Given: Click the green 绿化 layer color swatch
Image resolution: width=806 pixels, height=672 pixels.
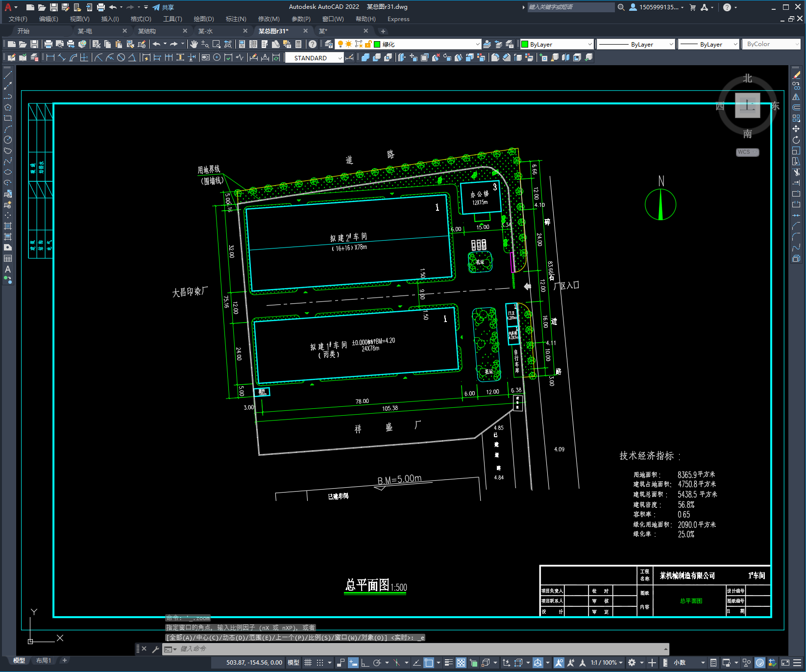Looking at the screenshot, I should pos(377,44).
